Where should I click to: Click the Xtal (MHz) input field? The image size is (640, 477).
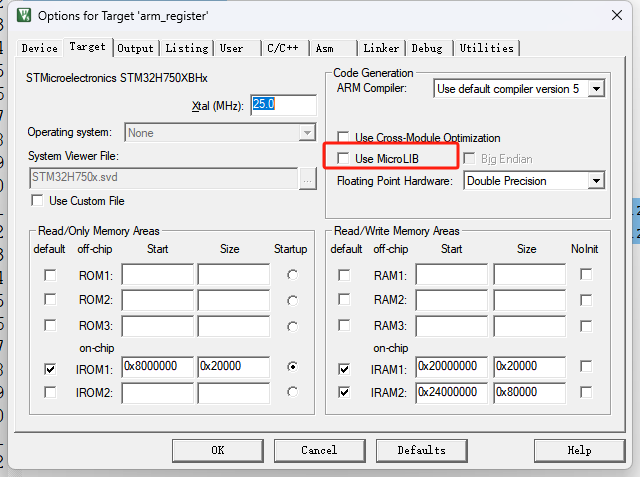[x=283, y=105]
